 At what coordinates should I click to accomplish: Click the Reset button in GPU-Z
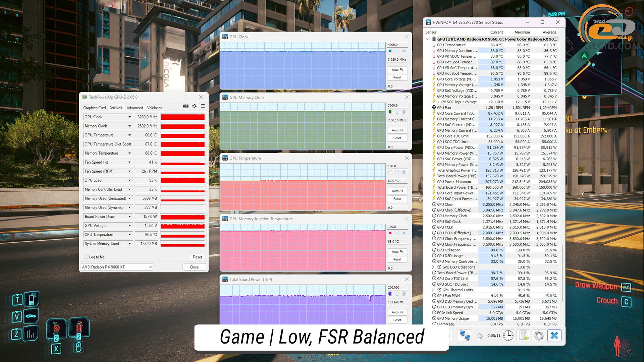click(197, 257)
